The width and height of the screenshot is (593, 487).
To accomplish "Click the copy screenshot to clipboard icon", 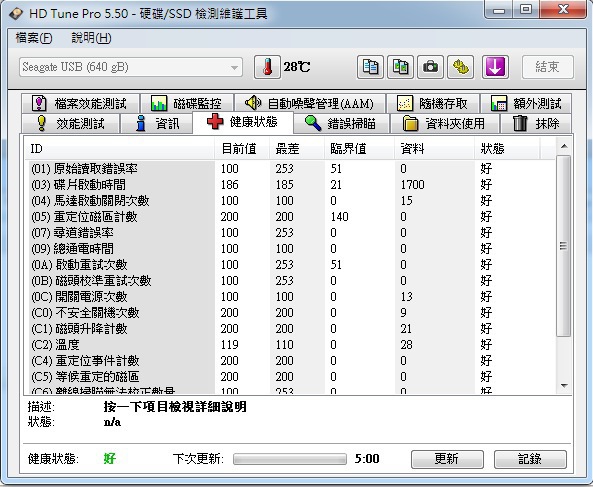I will [400, 67].
